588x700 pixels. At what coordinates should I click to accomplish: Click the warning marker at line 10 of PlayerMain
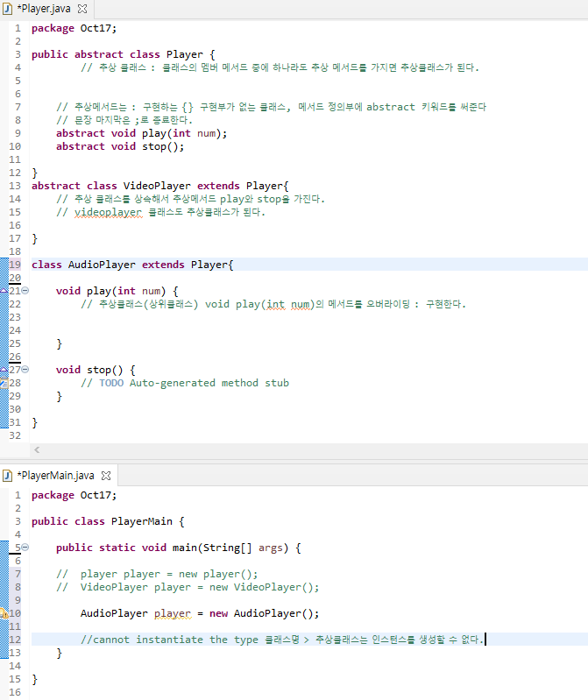tap(4, 613)
